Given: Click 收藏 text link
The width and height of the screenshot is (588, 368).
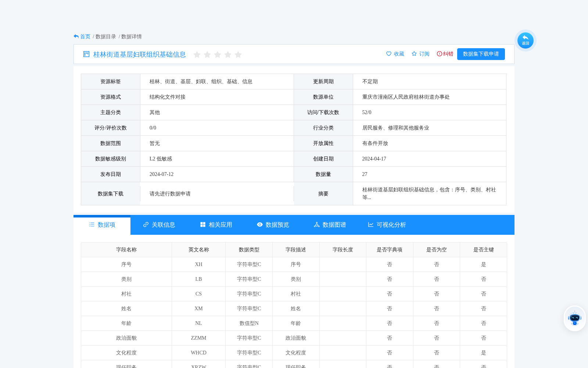Looking at the screenshot, I should pos(399,54).
